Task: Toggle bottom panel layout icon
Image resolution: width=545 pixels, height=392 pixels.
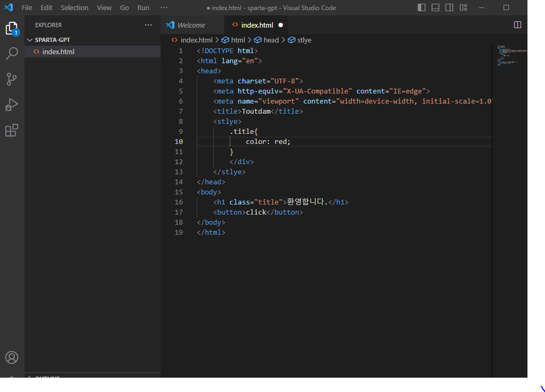Action: click(x=435, y=7)
